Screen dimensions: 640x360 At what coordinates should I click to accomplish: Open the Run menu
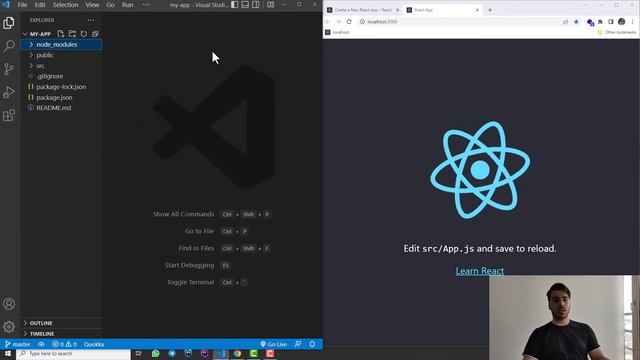point(128,5)
